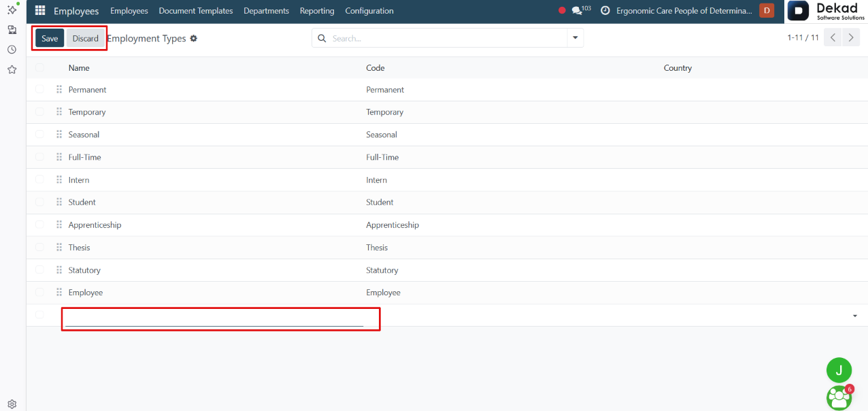Sort by the Name column header
The width and height of the screenshot is (868, 411).
click(79, 68)
